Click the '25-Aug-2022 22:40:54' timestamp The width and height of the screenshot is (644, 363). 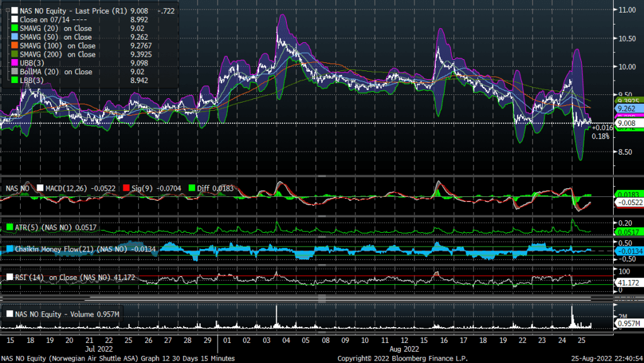tap(607, 359)
